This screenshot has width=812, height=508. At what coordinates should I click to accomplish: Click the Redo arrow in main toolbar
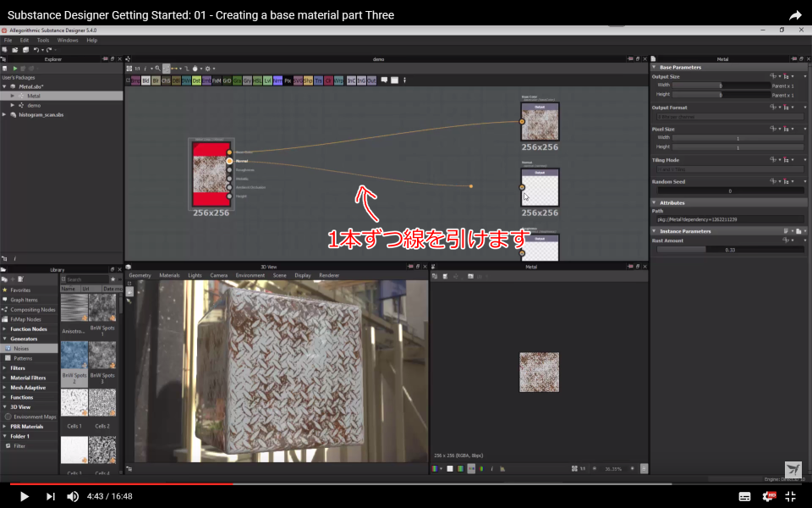49,50
